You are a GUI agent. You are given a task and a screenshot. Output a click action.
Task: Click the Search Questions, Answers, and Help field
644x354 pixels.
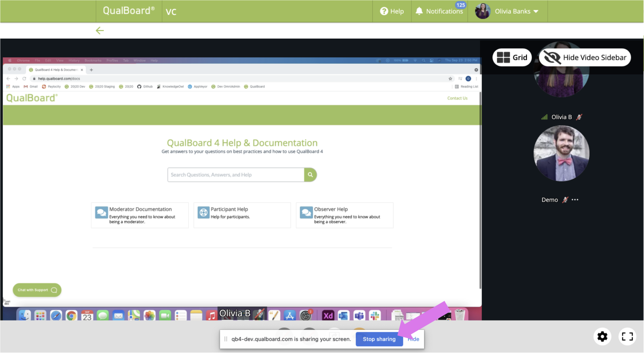point(236,175)
